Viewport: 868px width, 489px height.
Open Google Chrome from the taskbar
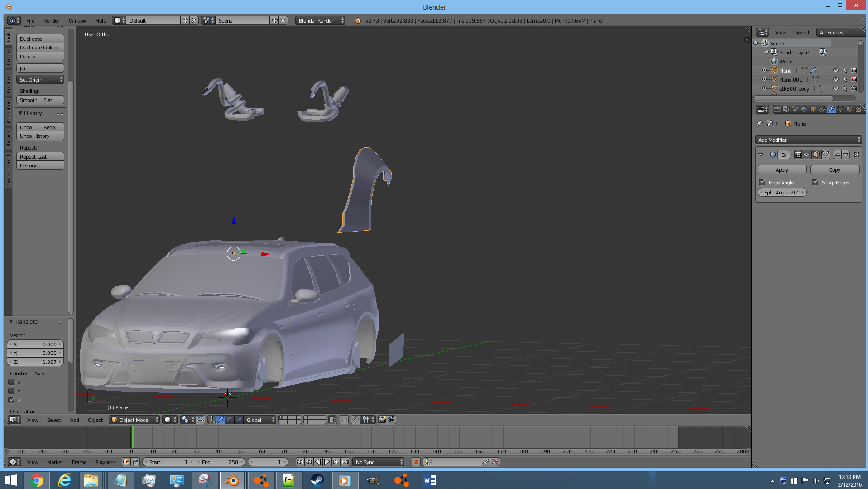pyautogui.click(x=37, y=480)
